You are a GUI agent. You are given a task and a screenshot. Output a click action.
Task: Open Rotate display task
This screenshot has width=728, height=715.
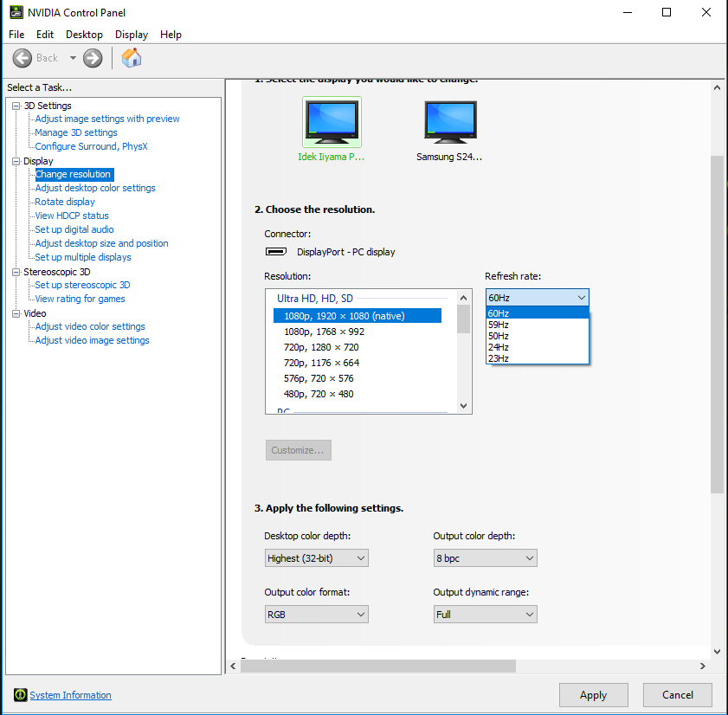65,202
